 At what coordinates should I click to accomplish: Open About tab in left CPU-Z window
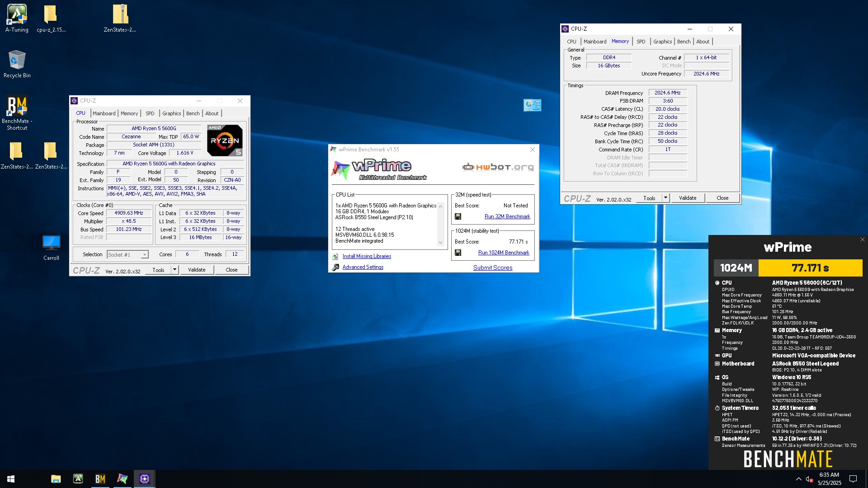click(212, 113)
